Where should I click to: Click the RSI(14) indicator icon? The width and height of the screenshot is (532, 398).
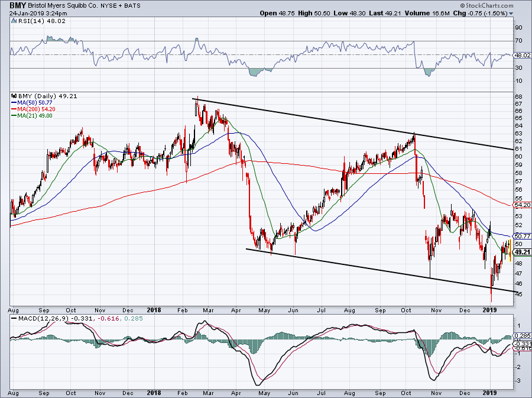14,21
